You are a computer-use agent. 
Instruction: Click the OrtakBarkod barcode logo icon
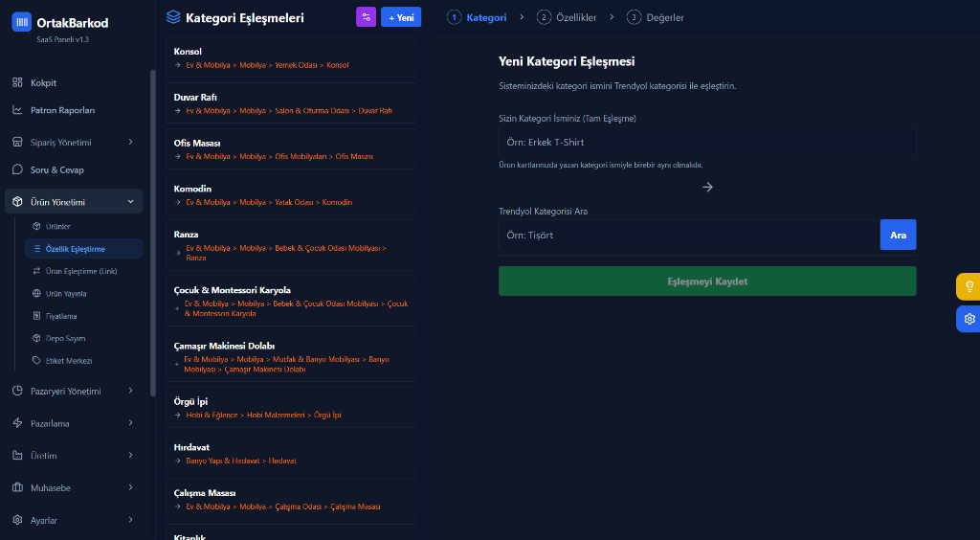tap(21, 22)
